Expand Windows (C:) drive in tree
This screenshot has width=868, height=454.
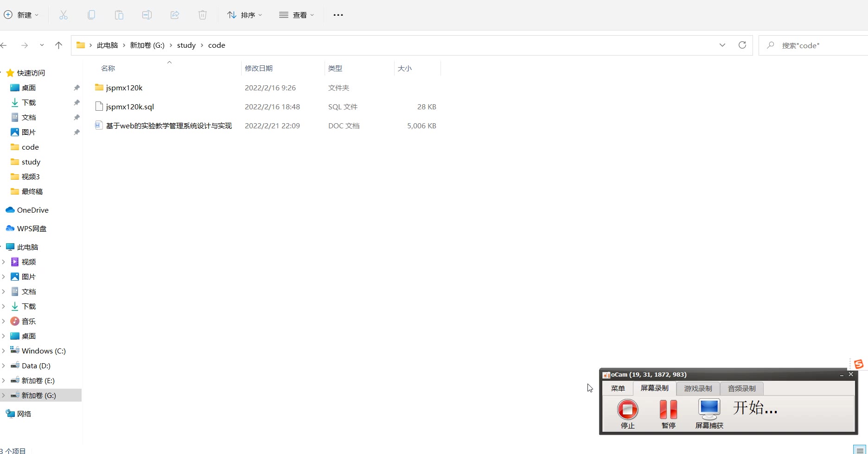pos(4,351)
